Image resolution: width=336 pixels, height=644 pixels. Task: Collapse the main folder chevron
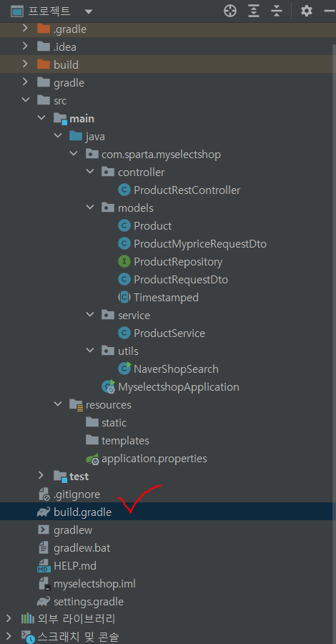point(41,118)
